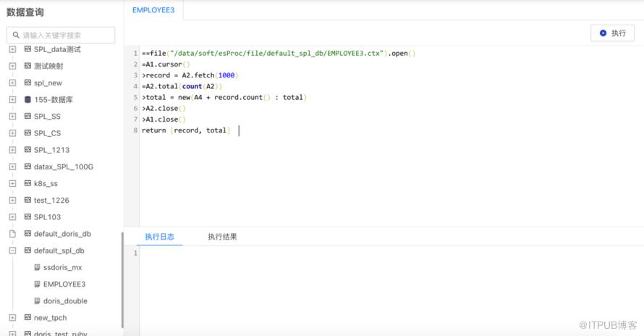Screen dimensions: 644x336
Task: Click the datasource icon beside datax_SPL_100G
Action: click(27, 167)
